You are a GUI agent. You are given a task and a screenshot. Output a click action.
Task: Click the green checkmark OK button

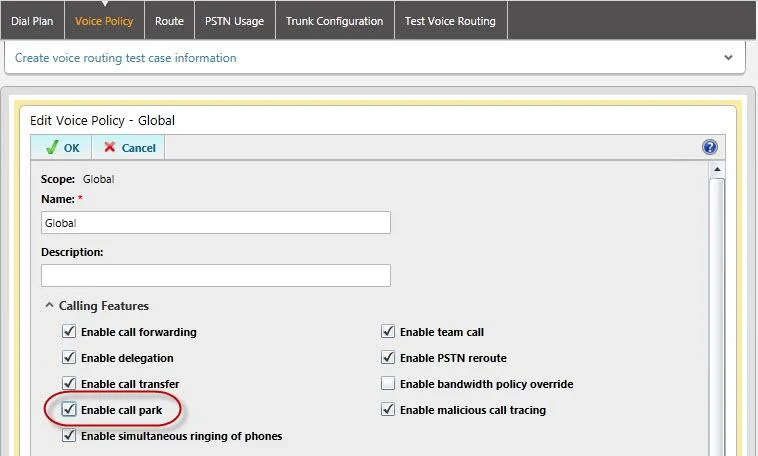pyautogui.click(x=61, y=147)
